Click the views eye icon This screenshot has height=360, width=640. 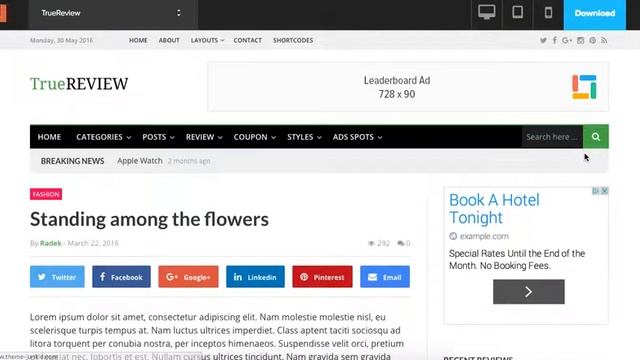click(x=371, y=243)
